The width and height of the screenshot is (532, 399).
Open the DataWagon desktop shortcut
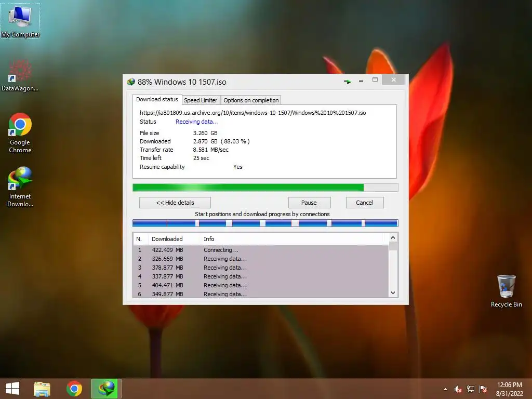pos(20,75)
